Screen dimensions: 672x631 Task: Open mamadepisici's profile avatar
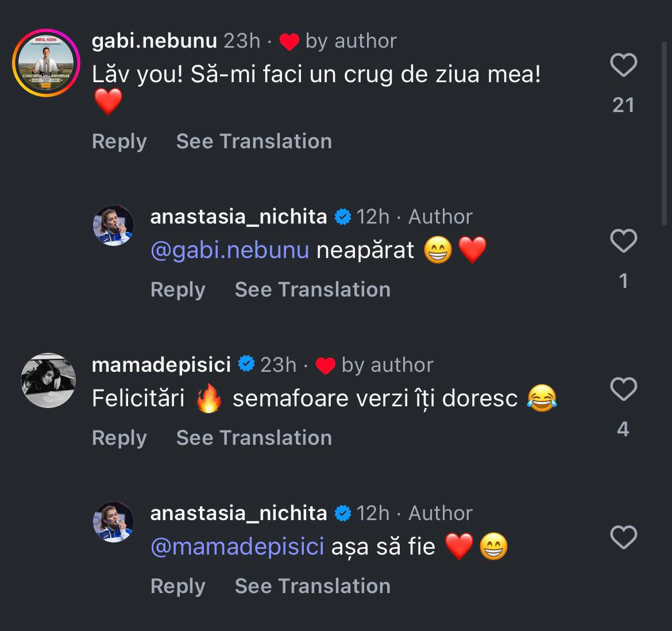point(48,380)
